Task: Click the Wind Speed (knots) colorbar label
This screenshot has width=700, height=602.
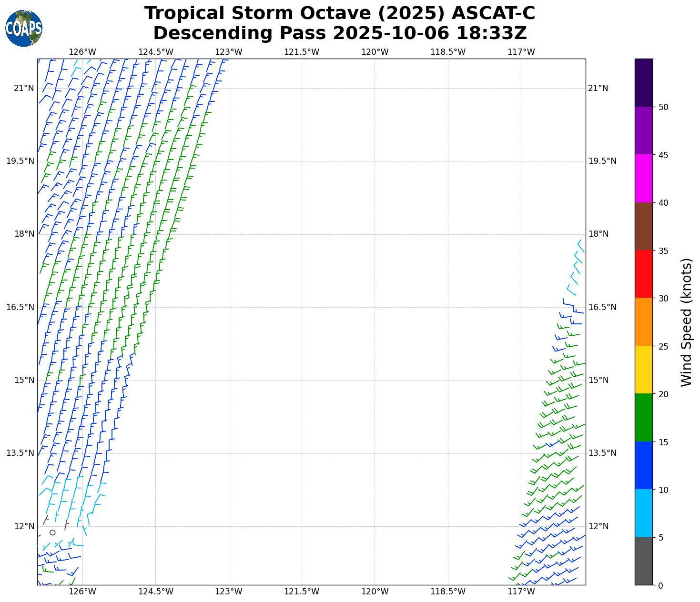Action: point(686,322)
